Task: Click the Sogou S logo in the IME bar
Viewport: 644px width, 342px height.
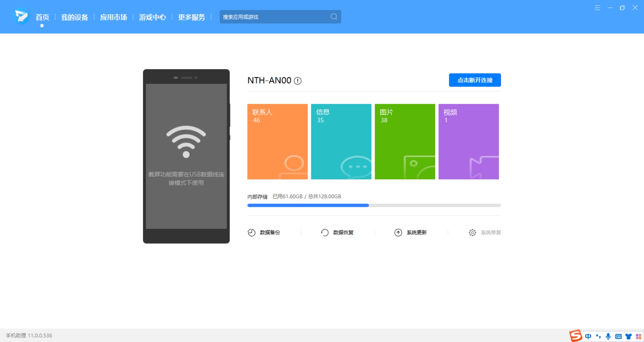Action: (x=576, y=335)
